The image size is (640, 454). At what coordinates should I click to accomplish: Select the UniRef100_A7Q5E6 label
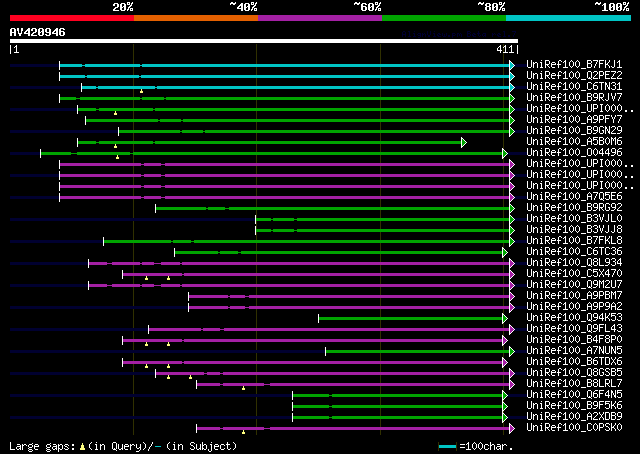574,197
